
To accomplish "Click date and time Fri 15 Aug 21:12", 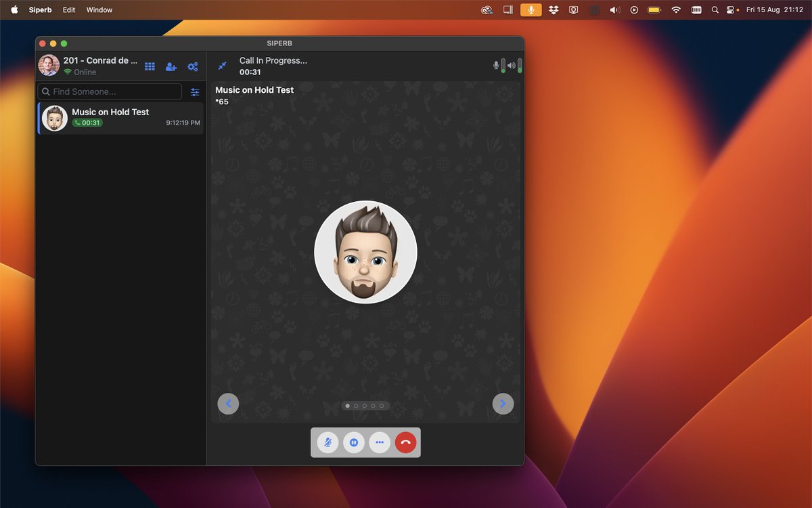I will [x=774, y=9].
